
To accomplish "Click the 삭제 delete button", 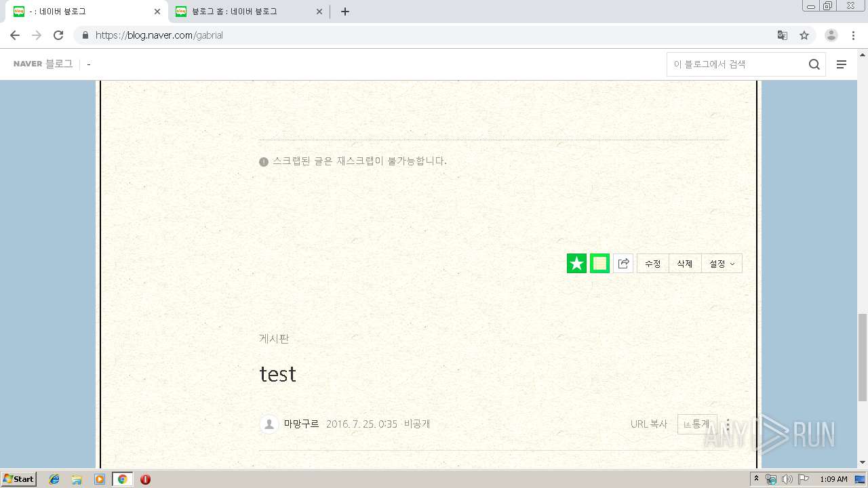I will click(685, 264).
